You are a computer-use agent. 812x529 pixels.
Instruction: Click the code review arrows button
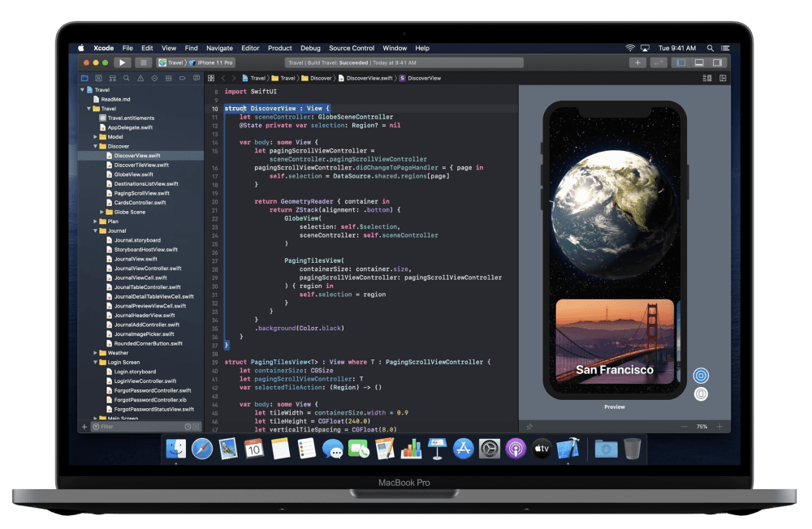(659, 62)
